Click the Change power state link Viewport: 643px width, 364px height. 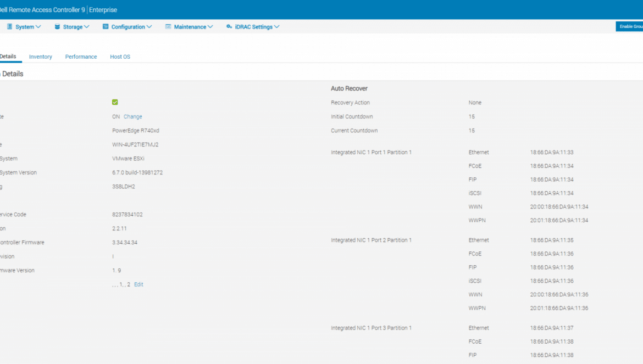pyautogui.click(x=133, y=117)
